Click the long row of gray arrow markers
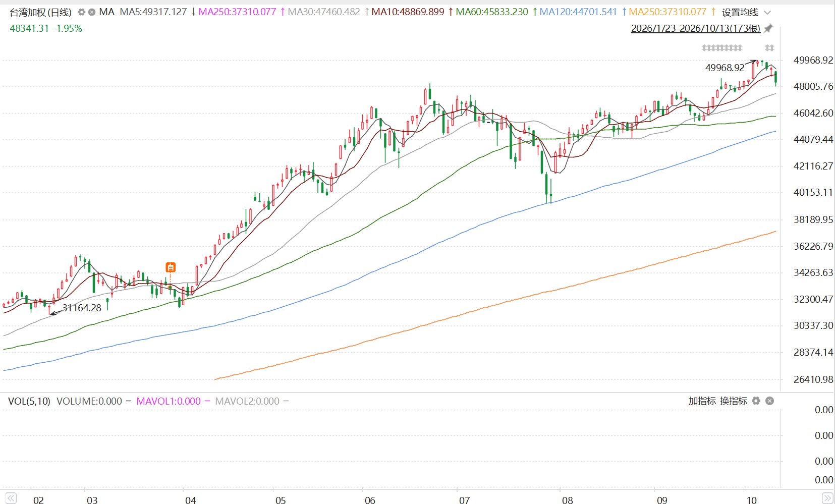 pos(722,48)
